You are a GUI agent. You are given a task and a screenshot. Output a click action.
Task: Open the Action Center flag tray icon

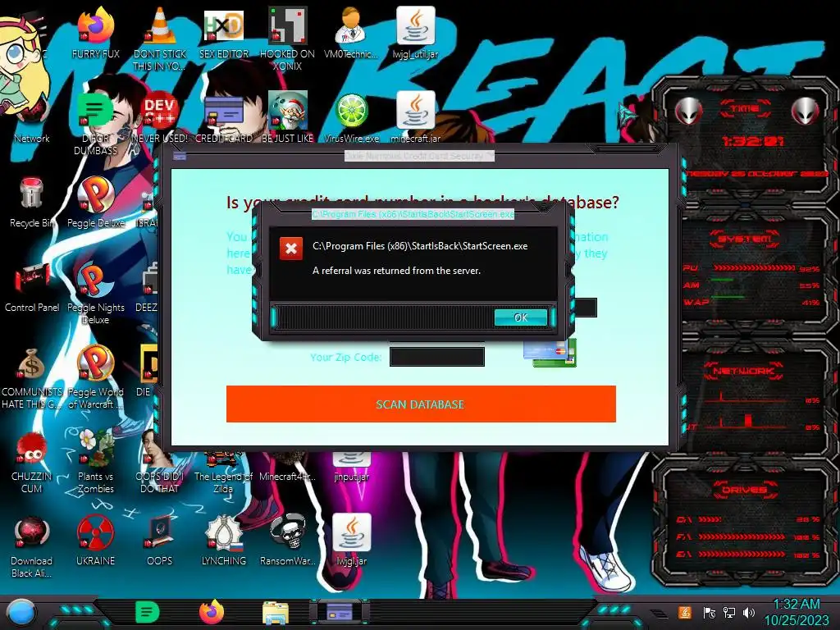pyautogui.click(x=709, y=612)
